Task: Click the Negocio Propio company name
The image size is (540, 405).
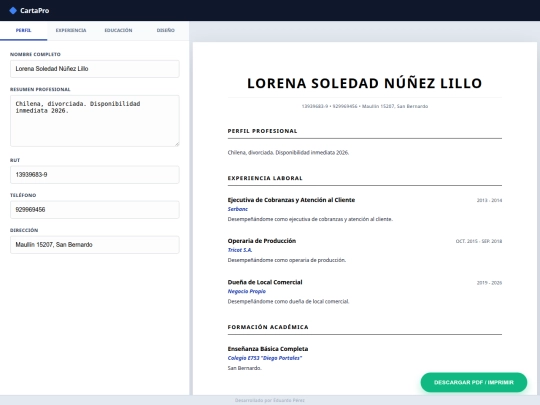Action: coord(247,291)
